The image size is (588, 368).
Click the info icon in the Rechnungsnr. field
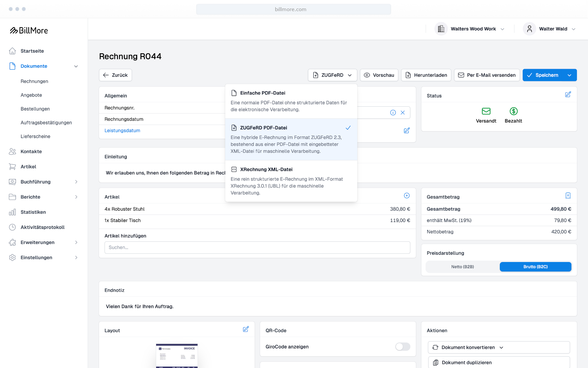point(393,113)
